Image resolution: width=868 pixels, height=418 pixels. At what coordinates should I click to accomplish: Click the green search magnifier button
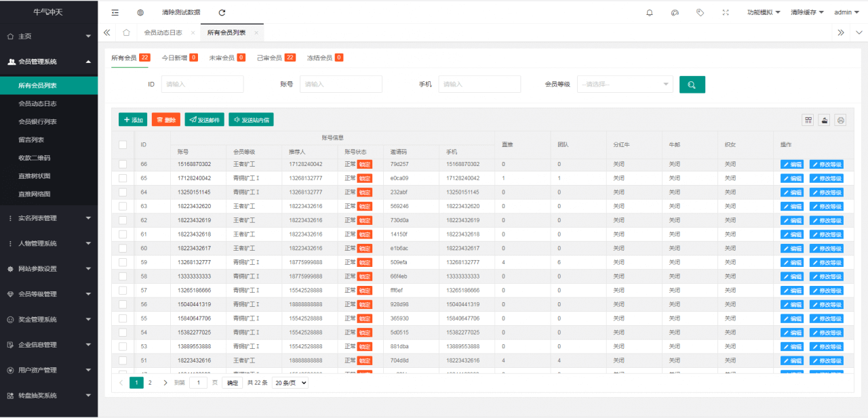692,85
